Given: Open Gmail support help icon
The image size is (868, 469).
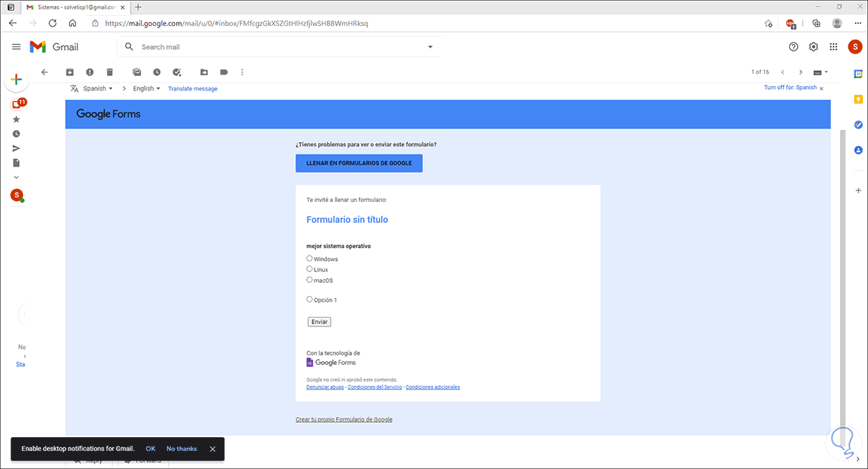Looking at the screenshot, I should point(793,46).
